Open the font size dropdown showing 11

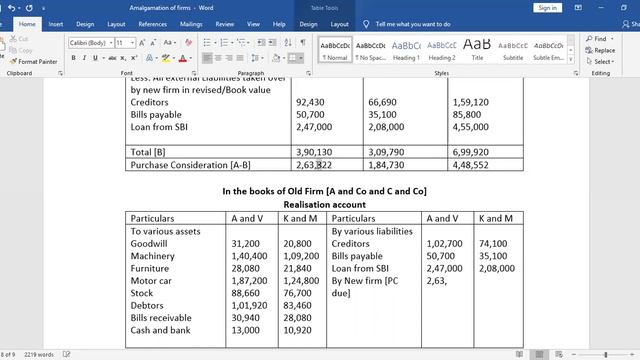coord(132,42)
